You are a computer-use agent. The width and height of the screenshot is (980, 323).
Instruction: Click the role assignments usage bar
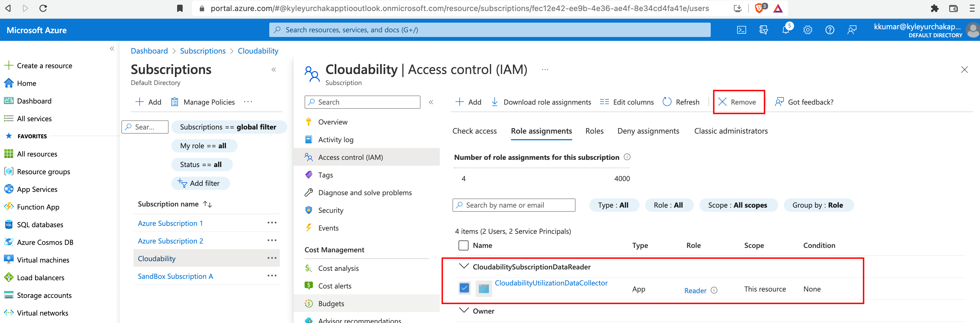[542, 167]
